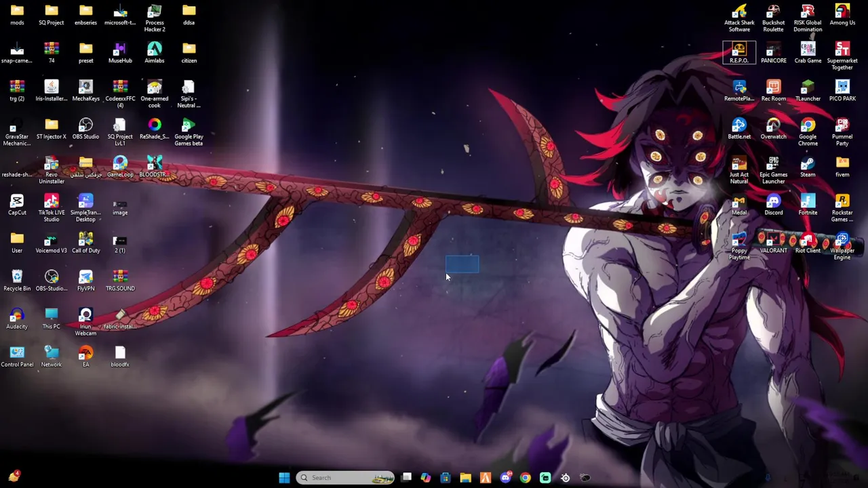Open File Explorer from the taskbar
This screenshot has height=488, width=868.
tap(465, 478)
